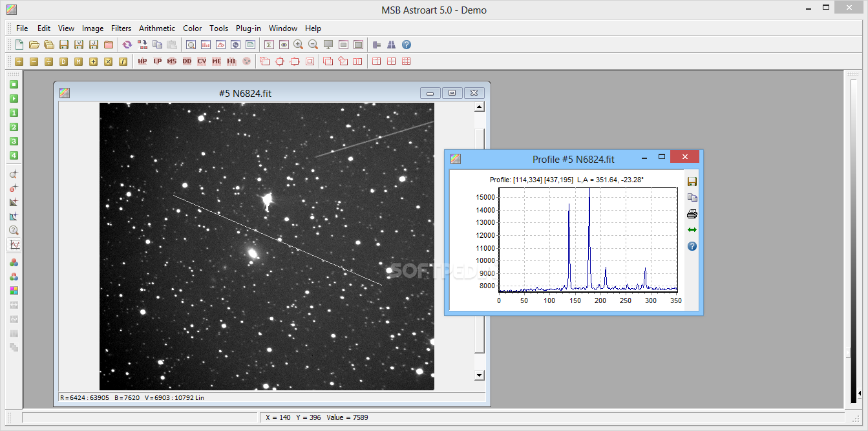Open the Filters menu
Image resolution: width=868 pixels, height=431 pixels.
point(121,28)
